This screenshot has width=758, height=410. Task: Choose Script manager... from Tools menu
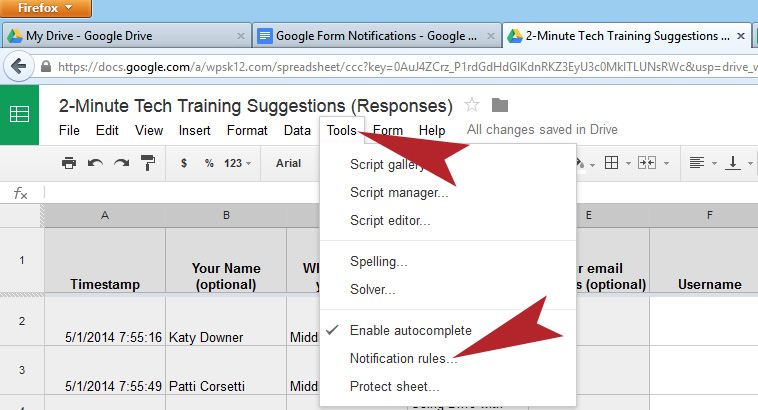click(x=448, y=192)
